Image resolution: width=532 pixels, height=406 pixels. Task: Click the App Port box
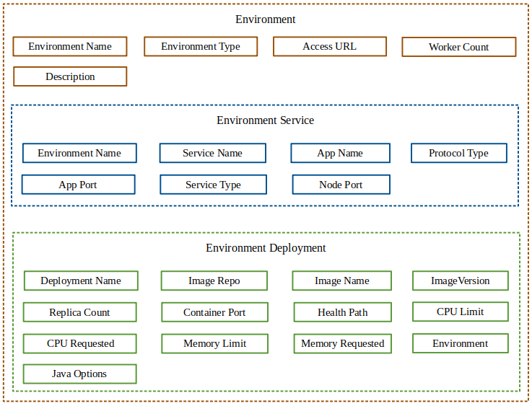(x=78, y=185)
